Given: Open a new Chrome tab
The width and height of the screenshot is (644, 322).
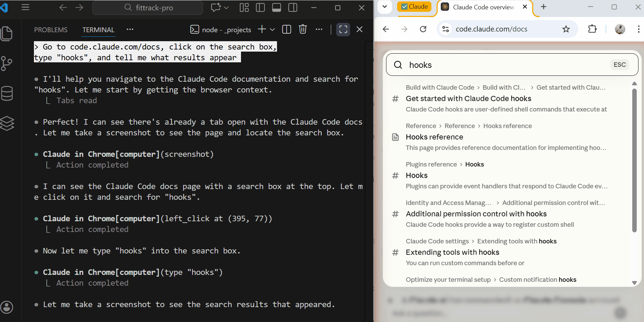Looking at the screenshot, I should pos(544,7).
